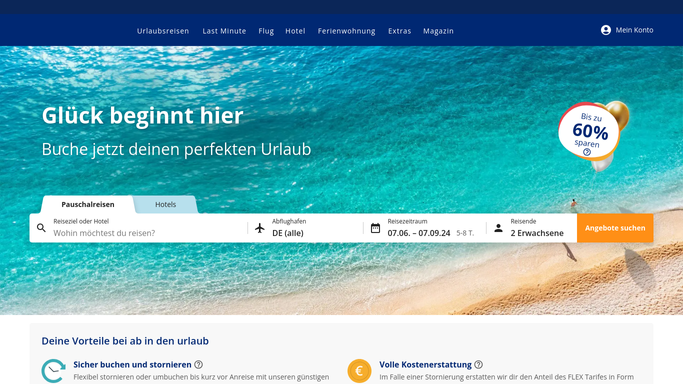
Task: Open the Reisezeitraum date range selector
Action: [425, 228]
